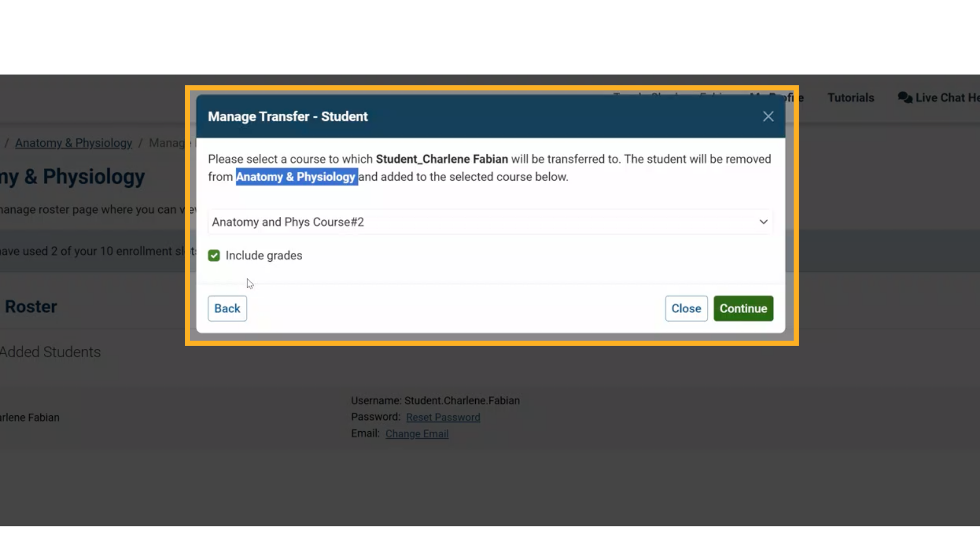Click the Continue button

tap(743, 309)
